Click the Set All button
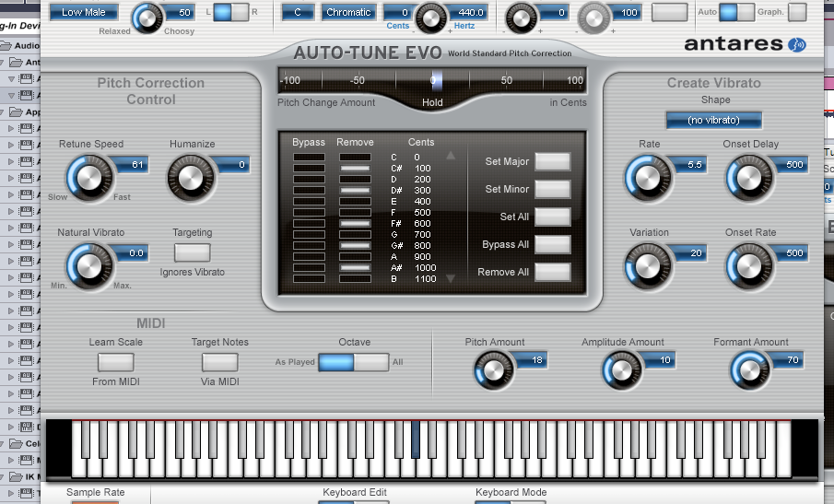Viewport: 834px width, 504px height. pos(553,217)
